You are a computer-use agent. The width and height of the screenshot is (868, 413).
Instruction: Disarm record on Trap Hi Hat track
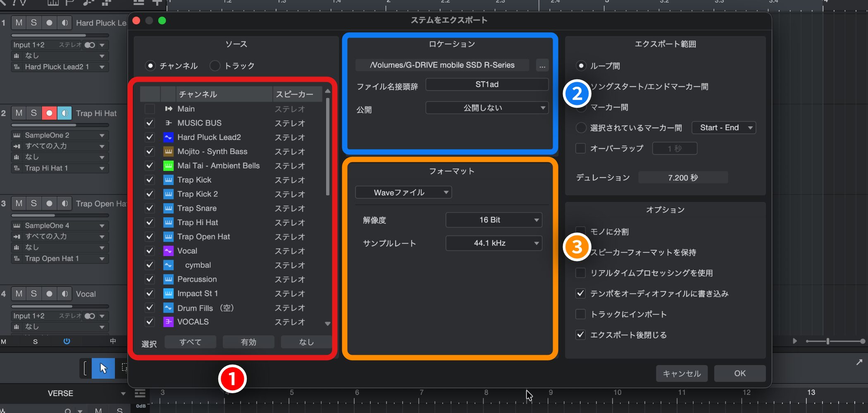click(x=49, y=113)
